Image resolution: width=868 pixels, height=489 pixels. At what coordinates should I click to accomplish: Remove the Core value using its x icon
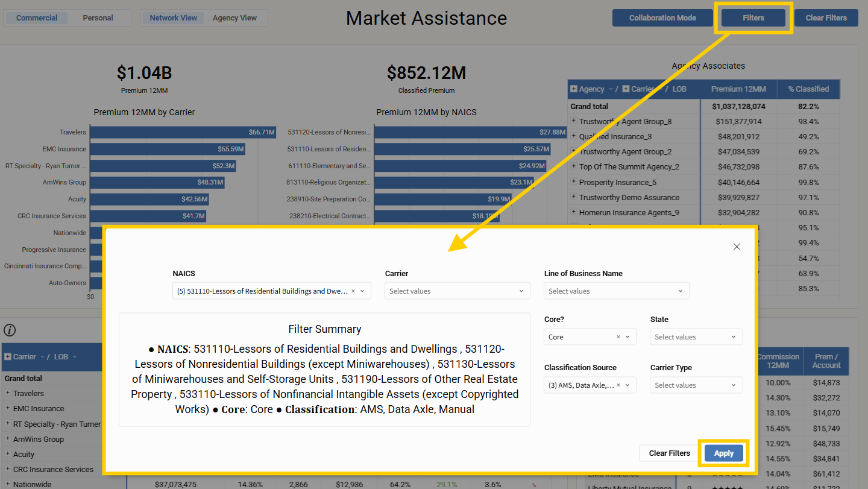[618, 337]
